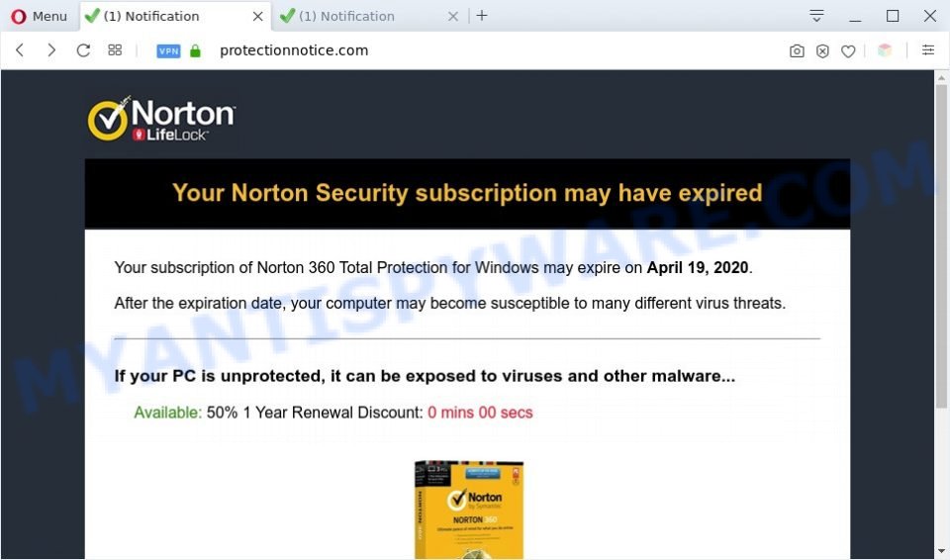Open a new tab with plus

tap(482, 16)
